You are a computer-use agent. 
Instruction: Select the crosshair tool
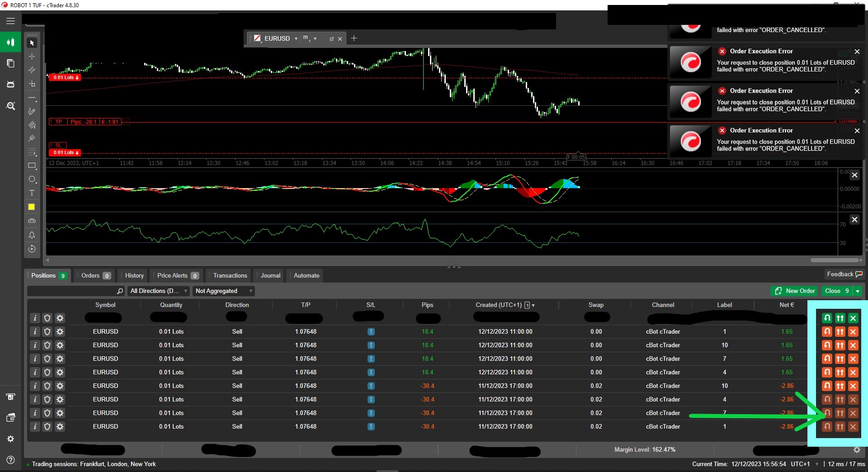click(32, 56)
